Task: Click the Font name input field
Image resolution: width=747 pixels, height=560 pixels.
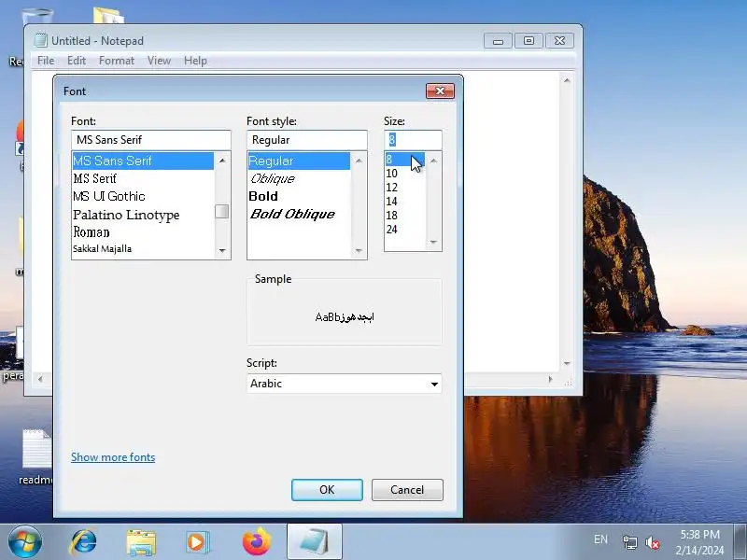Action: (151, 139)
